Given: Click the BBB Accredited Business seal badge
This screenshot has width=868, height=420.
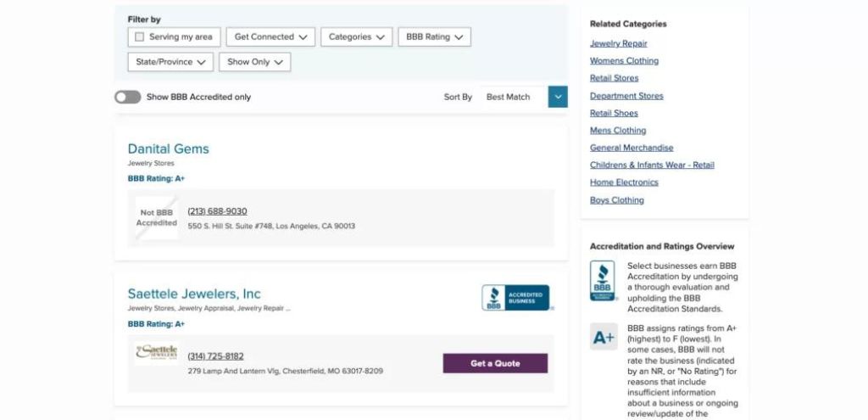Looking at the screenshot, I should (x=516, y=298).
